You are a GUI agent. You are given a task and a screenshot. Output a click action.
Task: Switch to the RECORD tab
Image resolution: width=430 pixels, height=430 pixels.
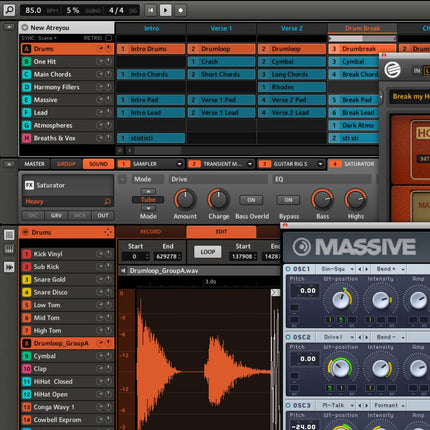(x=151, y=232)
